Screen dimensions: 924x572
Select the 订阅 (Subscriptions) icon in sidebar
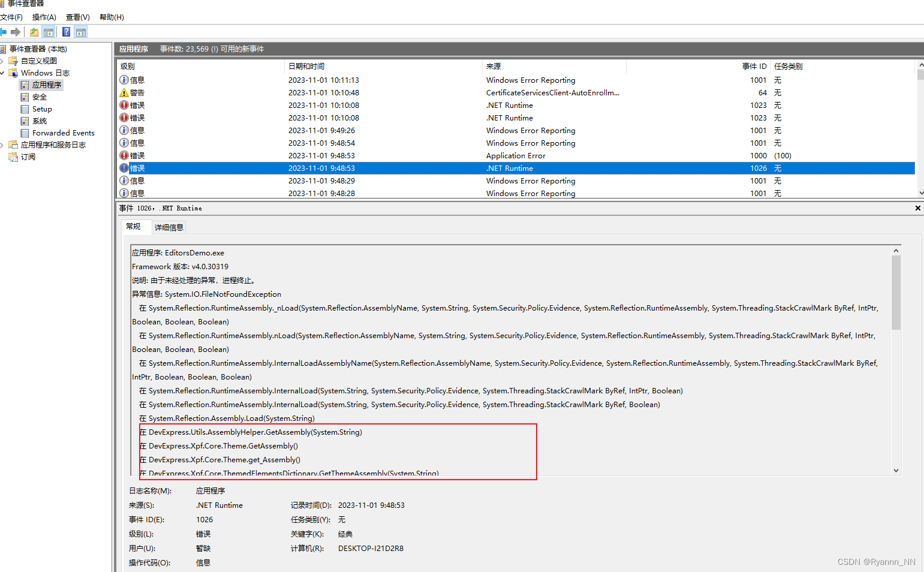14,156
